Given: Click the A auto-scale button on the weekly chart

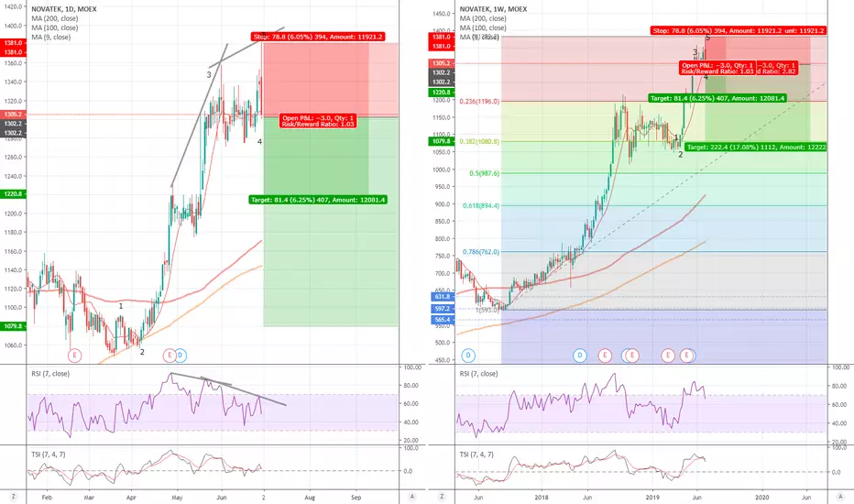Looking at the screenshot, I should 841,497.
